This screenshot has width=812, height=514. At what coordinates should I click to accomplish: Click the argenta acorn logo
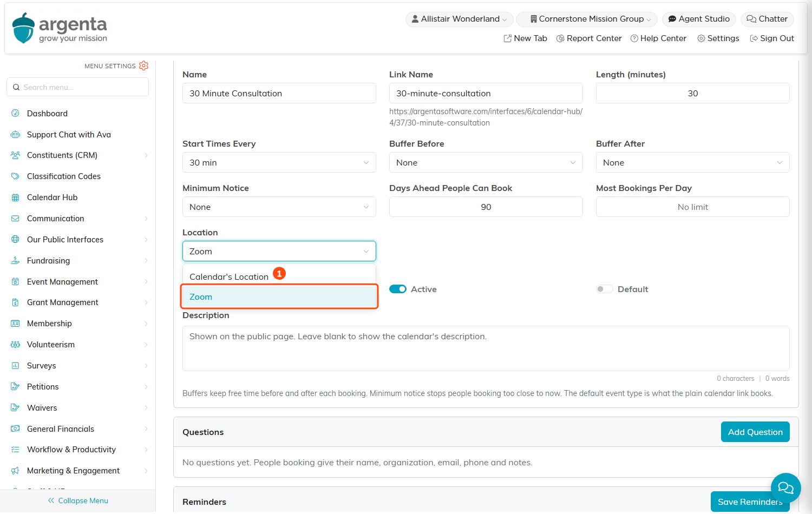click(24, 28)
